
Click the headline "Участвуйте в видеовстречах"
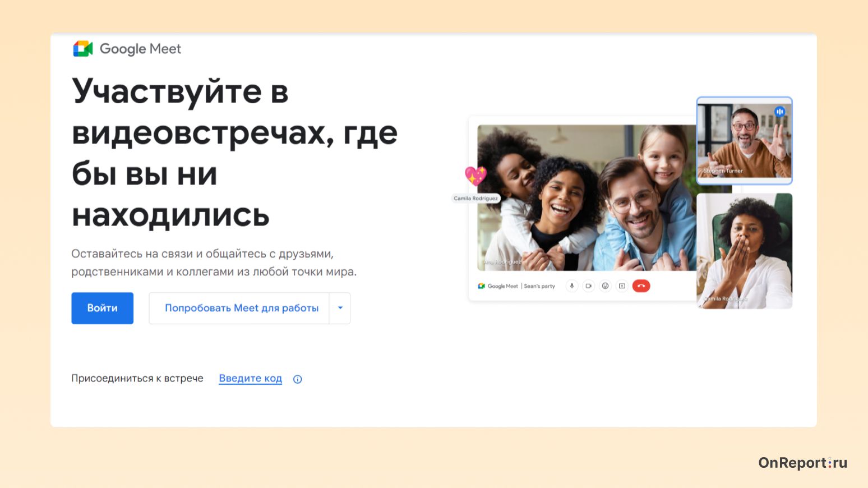click(x=234, y=153)
